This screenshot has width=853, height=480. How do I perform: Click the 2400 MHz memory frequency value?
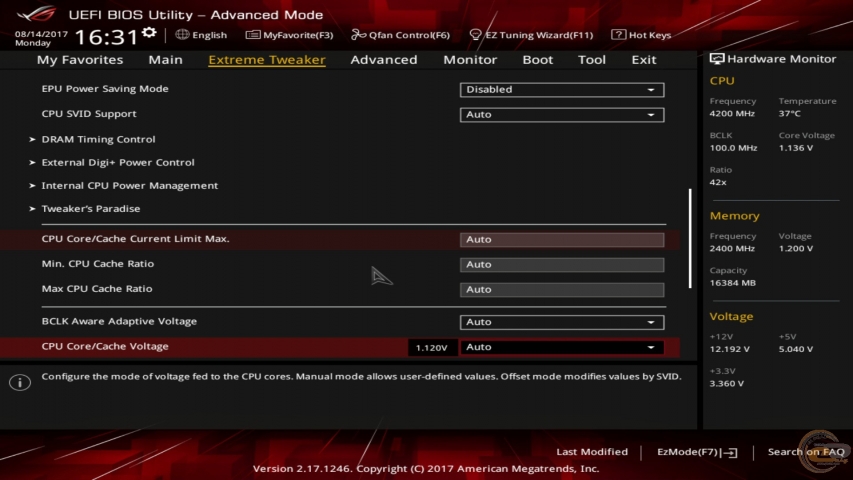pos(732,249)
